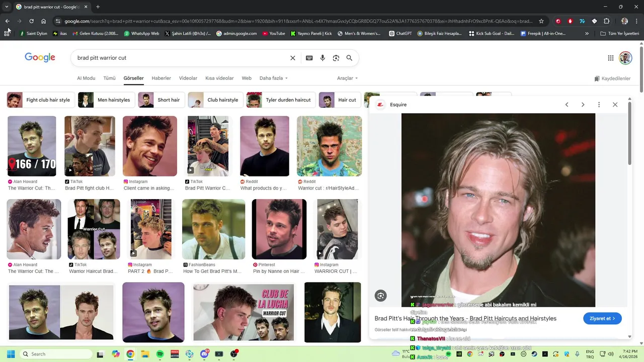Switch to the Videolar tab
Image resolution: width=644 pixels, height=362 pixels.
188,78
